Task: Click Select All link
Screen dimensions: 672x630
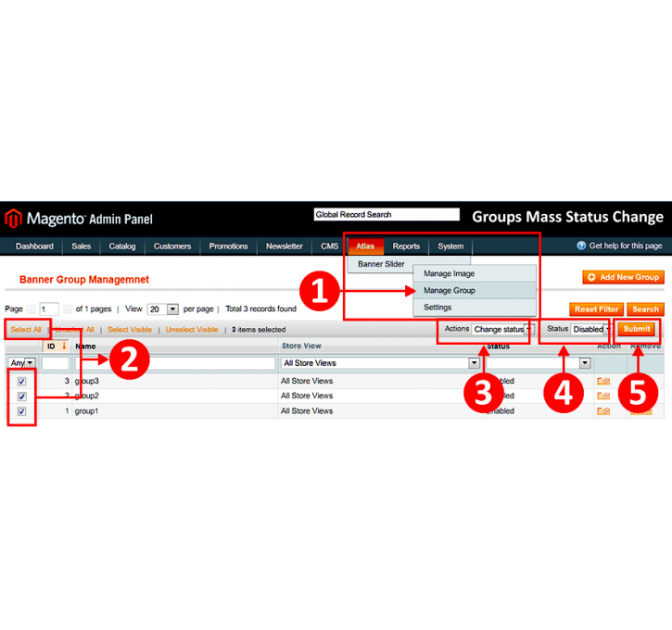Action: pyautogui.click(x=26, y=330)
